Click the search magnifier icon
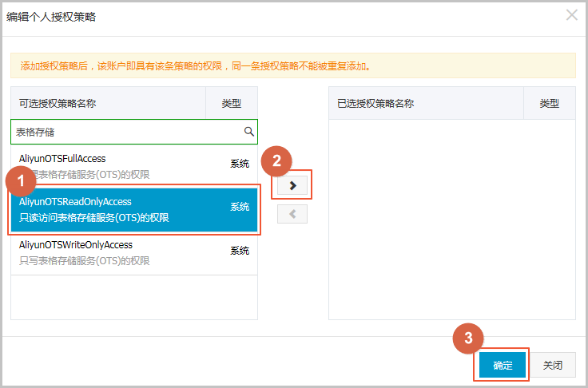 (249, 132)
